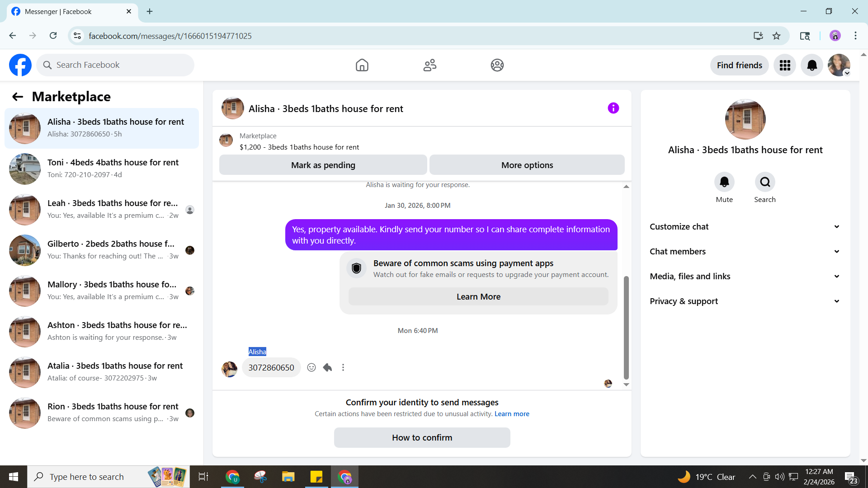Click the emoji reaction icon beside message

pyautogui.click(x=311, y=367)
